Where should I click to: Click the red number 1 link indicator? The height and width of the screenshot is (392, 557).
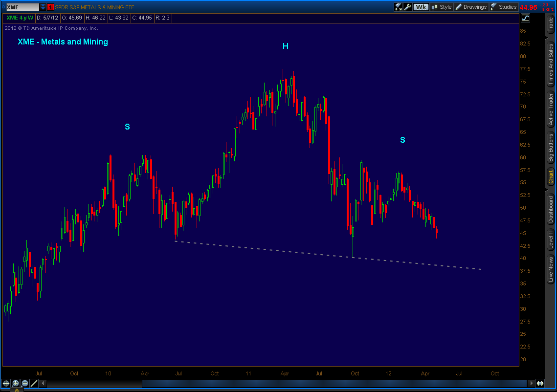[x=50, y=7]
